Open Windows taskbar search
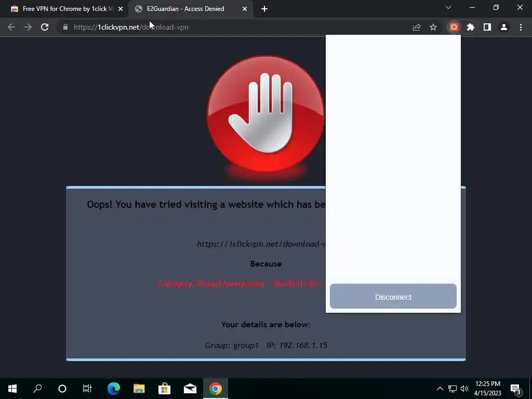 pyautogui.click(x=37, y=389)
